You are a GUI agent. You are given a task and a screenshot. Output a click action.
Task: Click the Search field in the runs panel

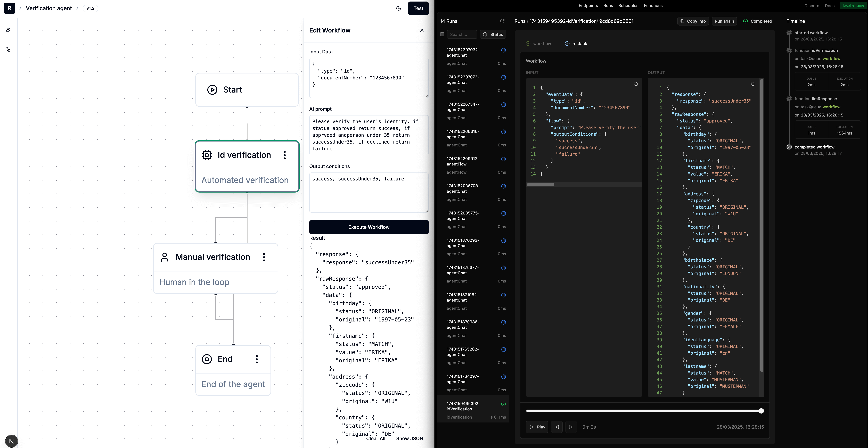click(x=462, y=34)
